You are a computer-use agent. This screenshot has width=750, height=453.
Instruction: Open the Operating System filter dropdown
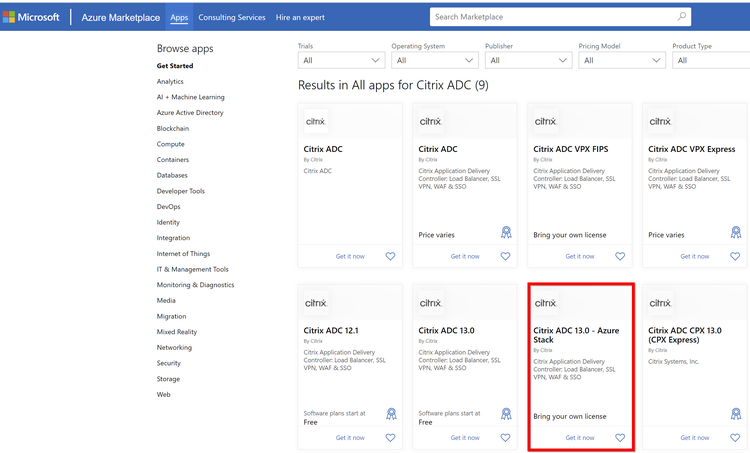tap(435, 60)
